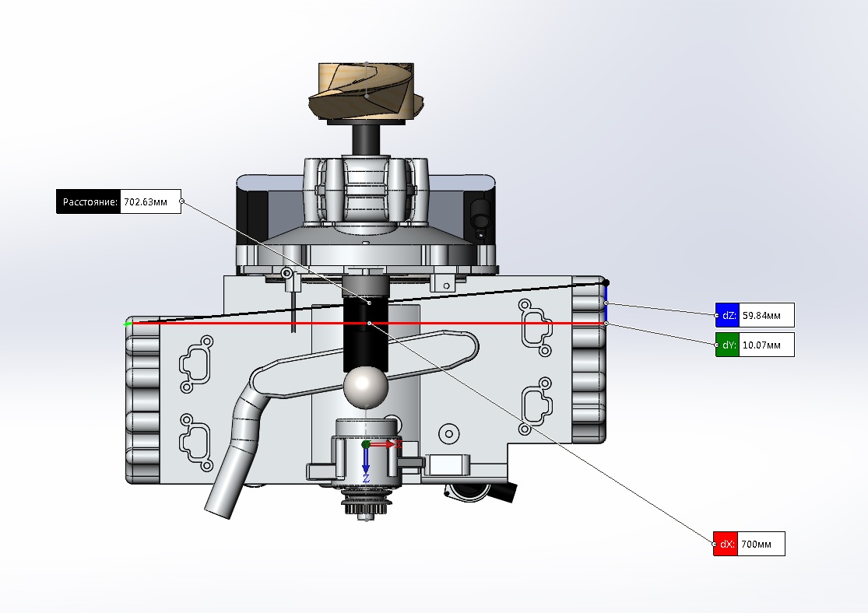Click the black measurement endpoint at top-right corner

click(606, 282)
